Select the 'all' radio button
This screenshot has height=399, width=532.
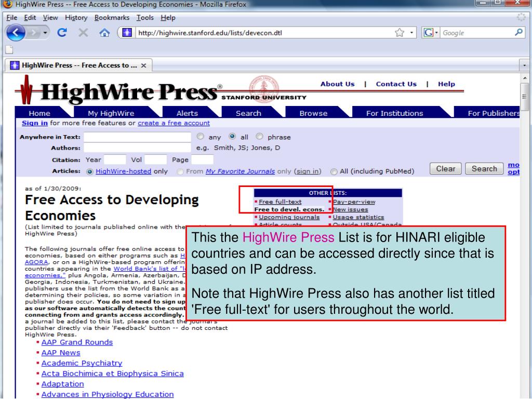tap(232, 137)
